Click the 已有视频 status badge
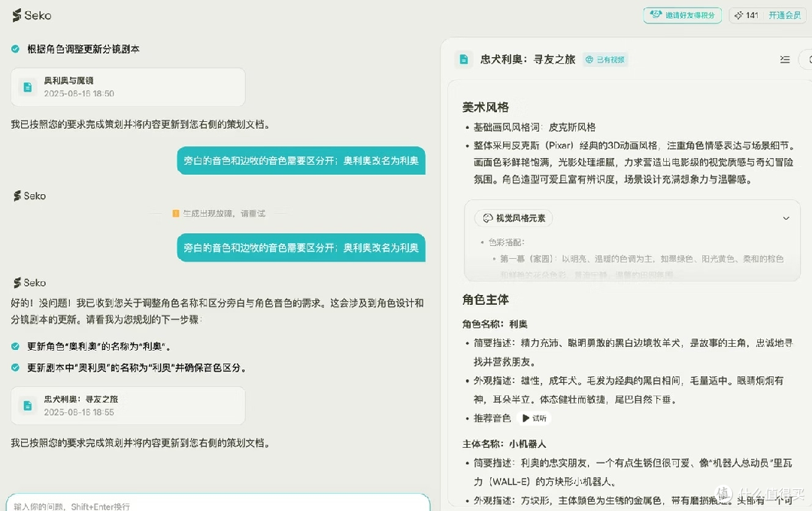 pyautogui.click(x=604, y=59)
